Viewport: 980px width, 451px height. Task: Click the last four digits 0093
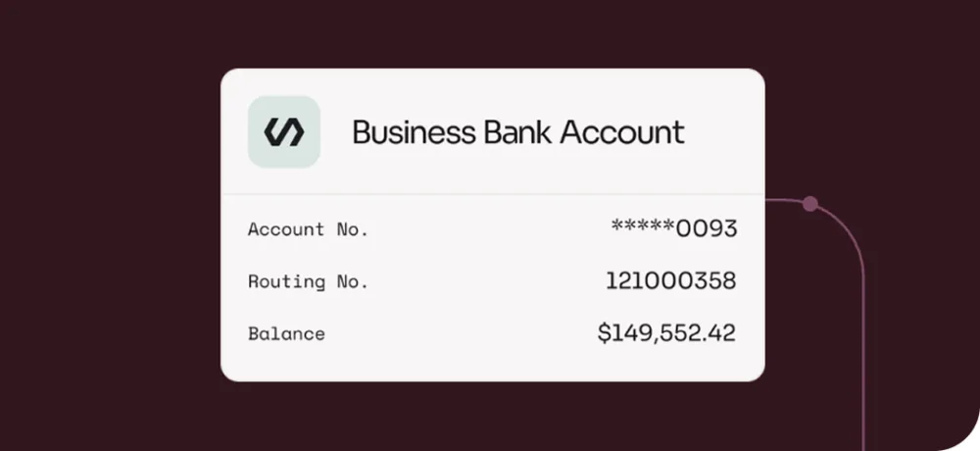click(707, 229)
